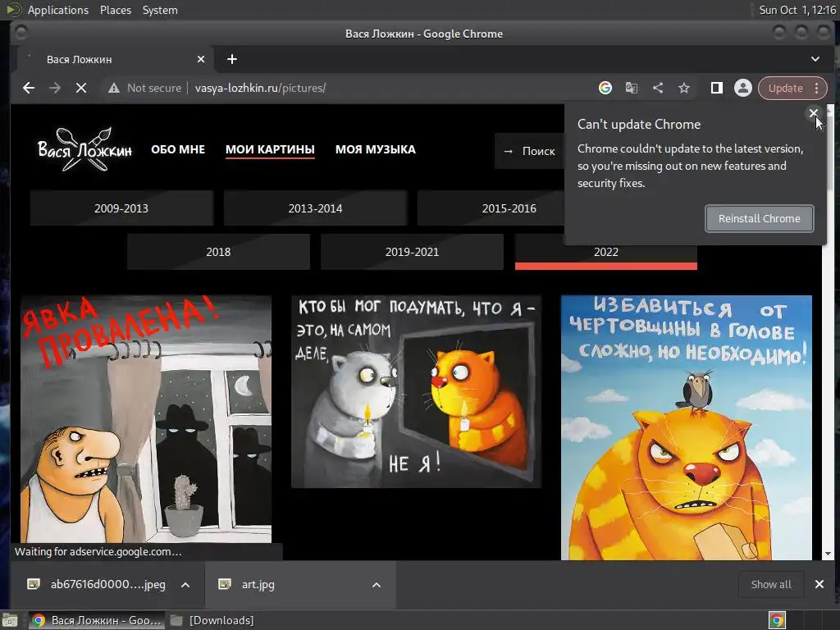
Task: Click the Google icon in address bar
Action: pyautogui.click(x=605, y=88)
